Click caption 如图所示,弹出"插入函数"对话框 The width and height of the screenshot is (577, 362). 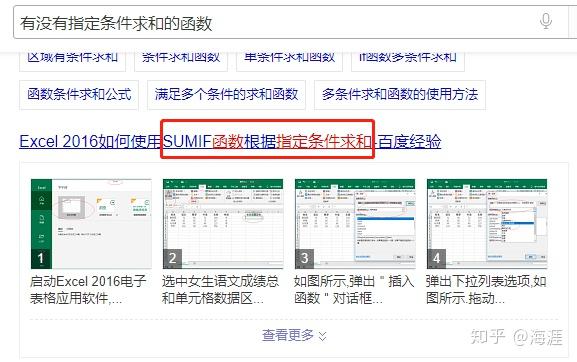(354, 290)
